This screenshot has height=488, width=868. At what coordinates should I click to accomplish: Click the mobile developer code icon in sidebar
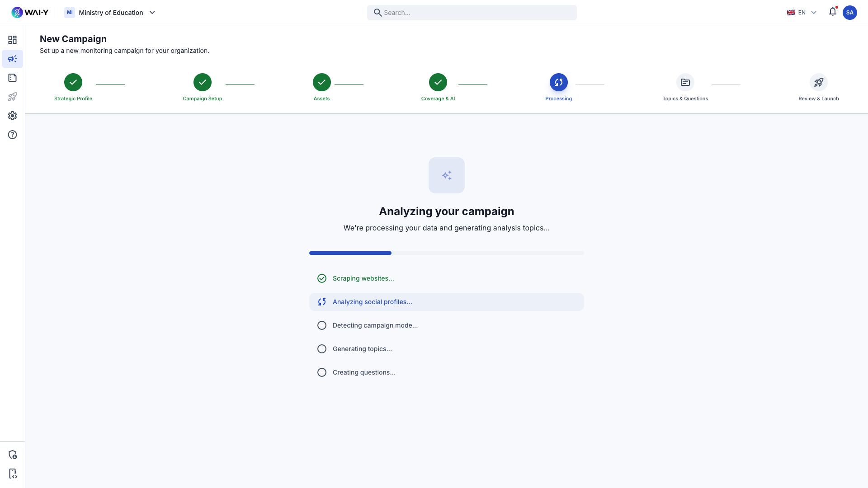coord(12,474)
